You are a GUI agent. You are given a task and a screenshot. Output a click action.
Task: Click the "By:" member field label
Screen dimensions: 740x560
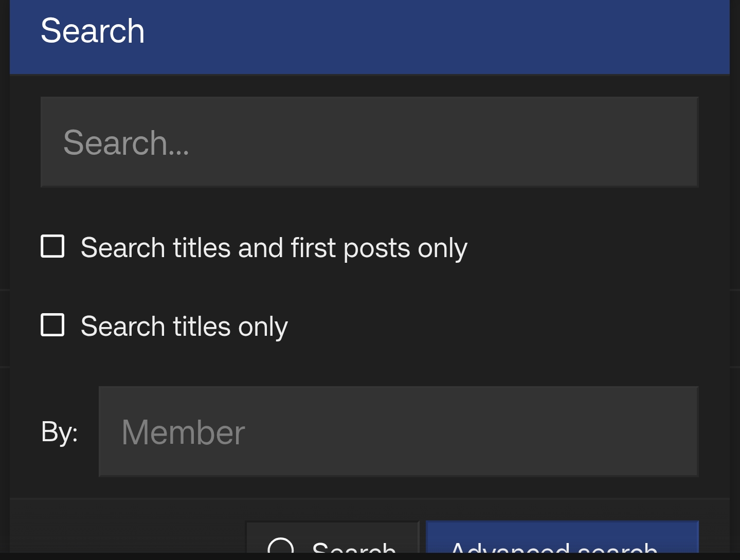point(59,432)
